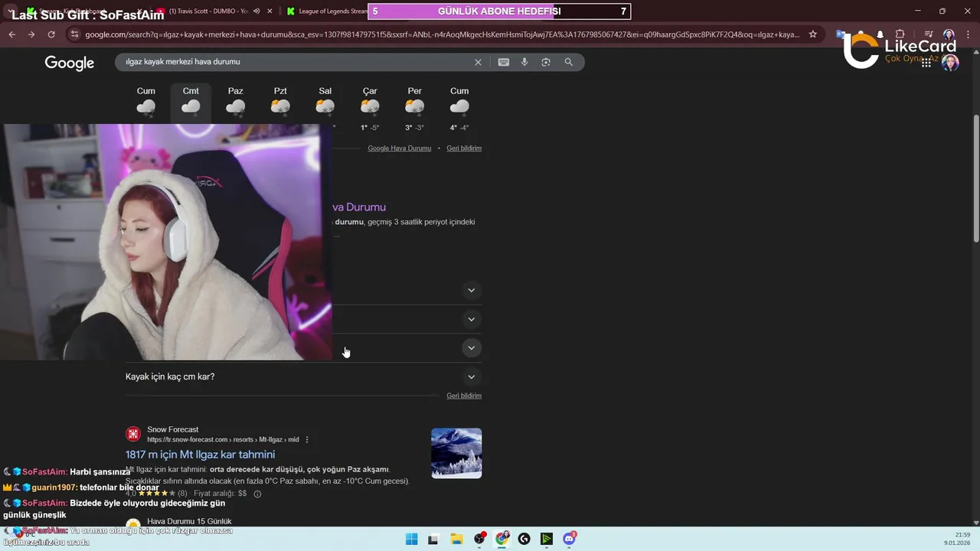Image resolution: width=980 pixels, height=551 pixels.
Task: Click the Chrome icon on the taskbar
Action: pos(501,539)
